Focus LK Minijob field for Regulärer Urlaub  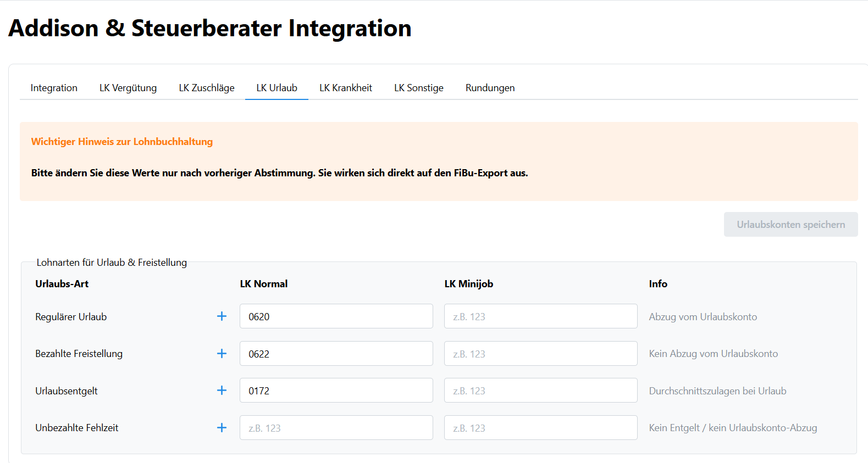point(541,316)
